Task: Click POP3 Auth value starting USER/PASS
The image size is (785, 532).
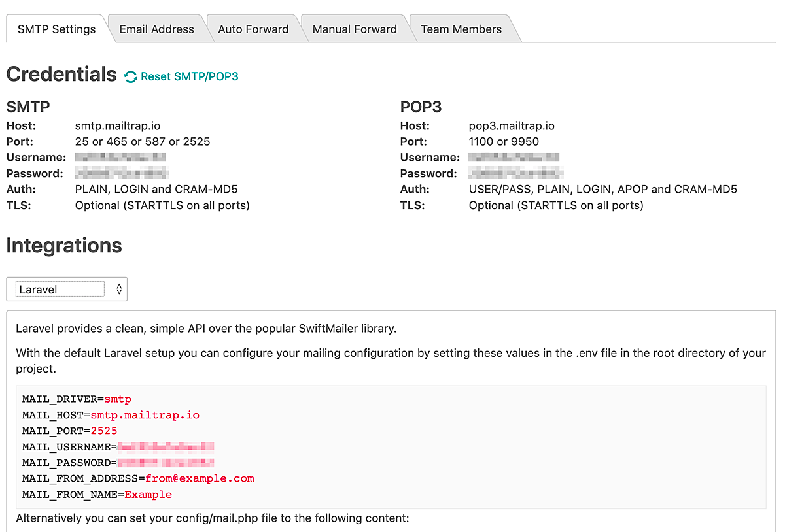Action: coord(603,190)
